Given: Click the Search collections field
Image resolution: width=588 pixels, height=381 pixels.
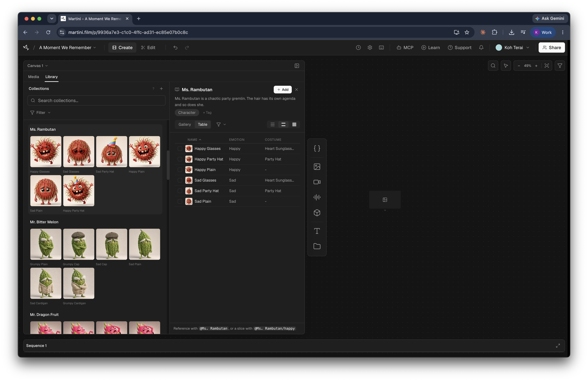Looking at the screenshot, I should click(96, 101).
